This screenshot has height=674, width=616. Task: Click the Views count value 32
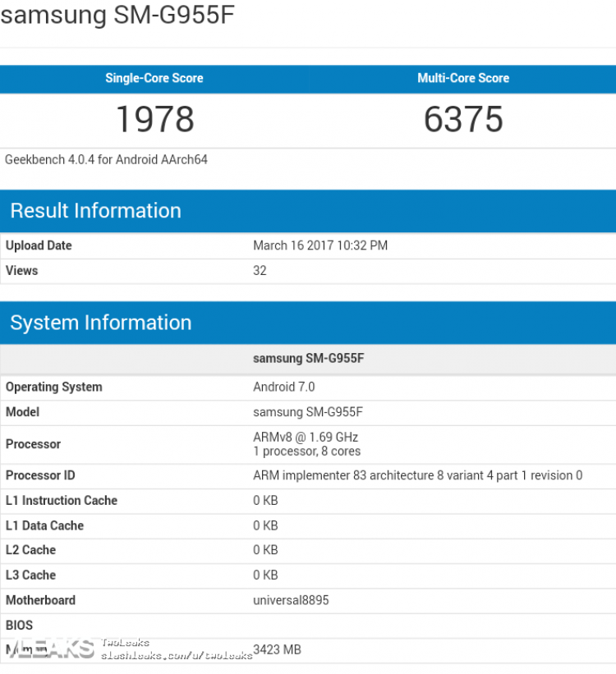260,270
